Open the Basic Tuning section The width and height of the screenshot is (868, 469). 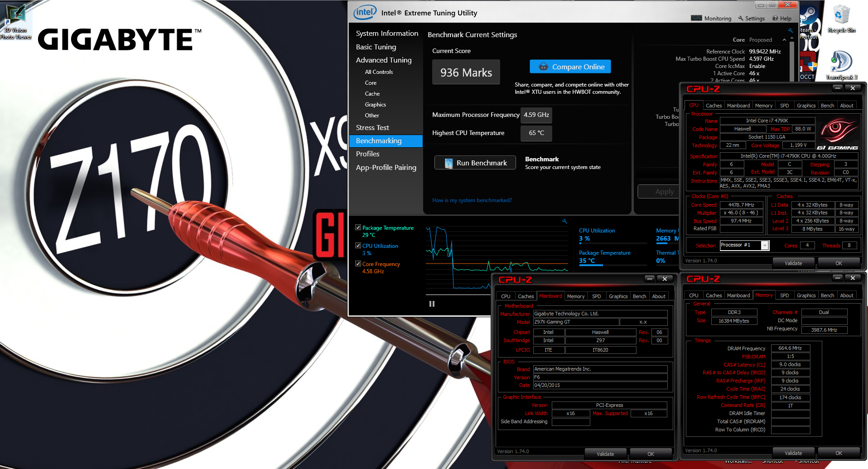point(376,47)
